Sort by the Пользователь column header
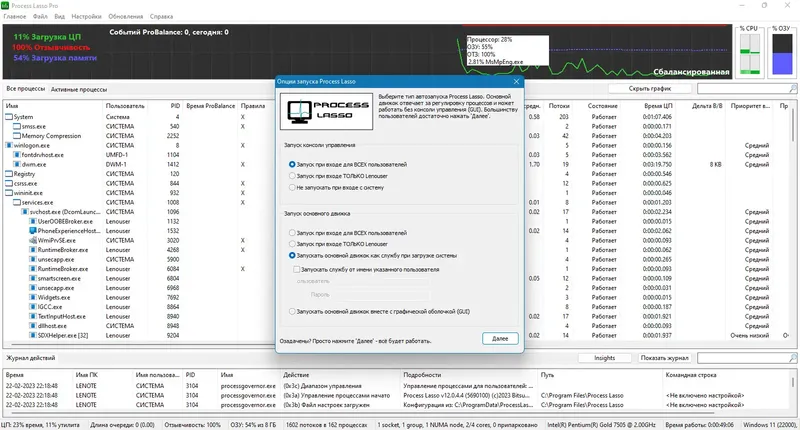Screen dimensions: 800x430 pos(126,106)
